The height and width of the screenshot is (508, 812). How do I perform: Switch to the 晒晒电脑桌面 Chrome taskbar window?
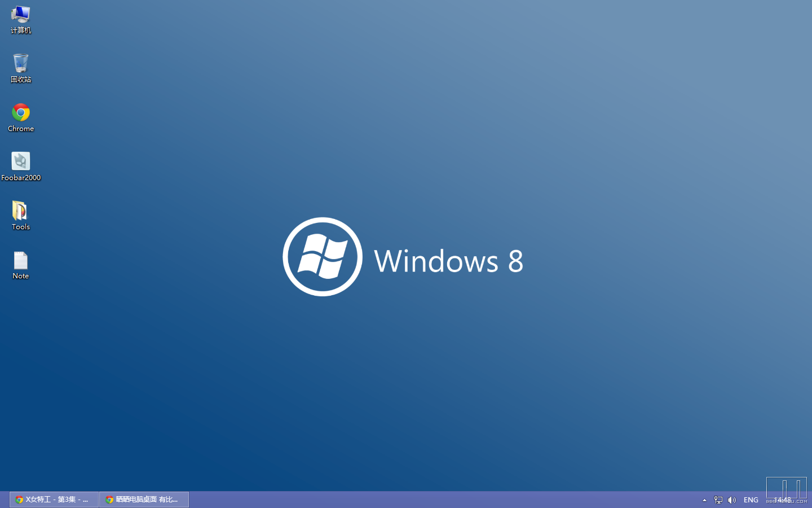pyautogui.click(x=144, y=500)
